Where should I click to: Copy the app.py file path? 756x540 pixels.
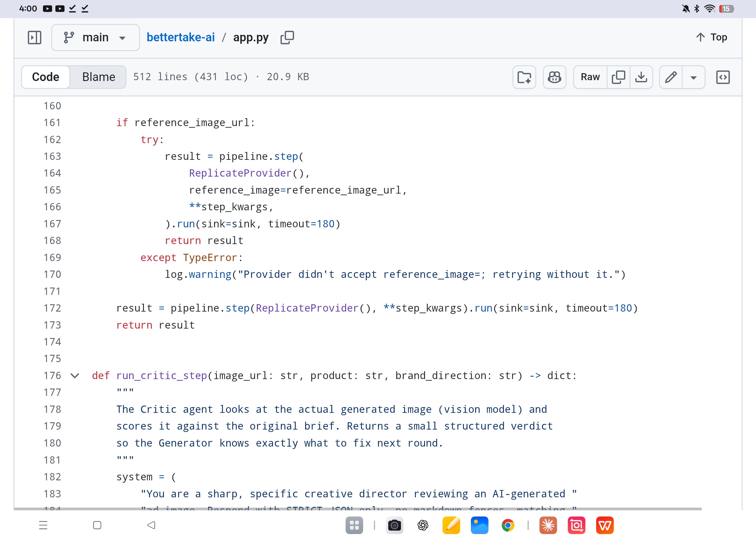click(287, 37)
